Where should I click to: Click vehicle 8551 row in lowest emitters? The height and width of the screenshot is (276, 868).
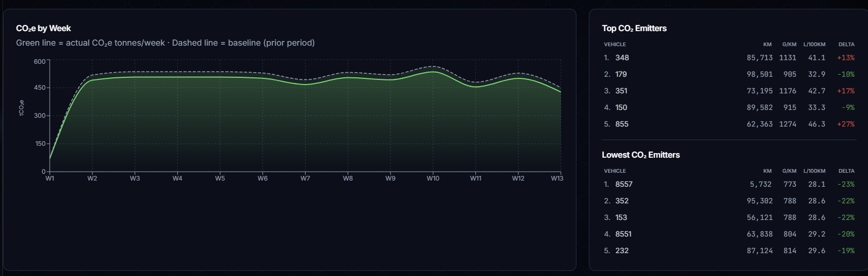[x=729, y=234]
